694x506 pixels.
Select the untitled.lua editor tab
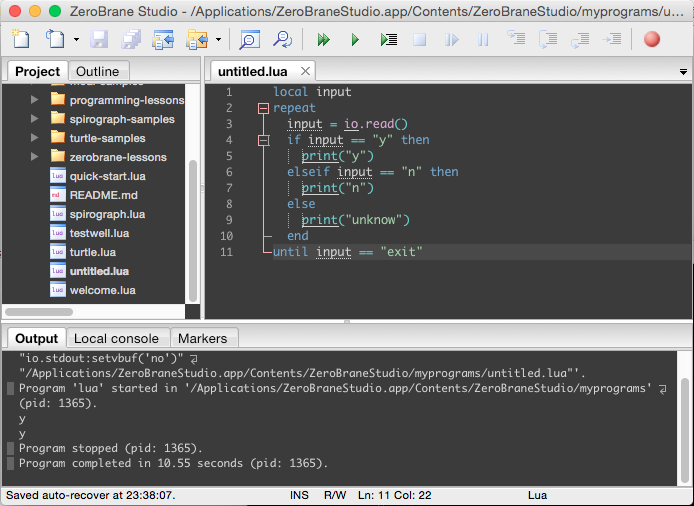253,71
